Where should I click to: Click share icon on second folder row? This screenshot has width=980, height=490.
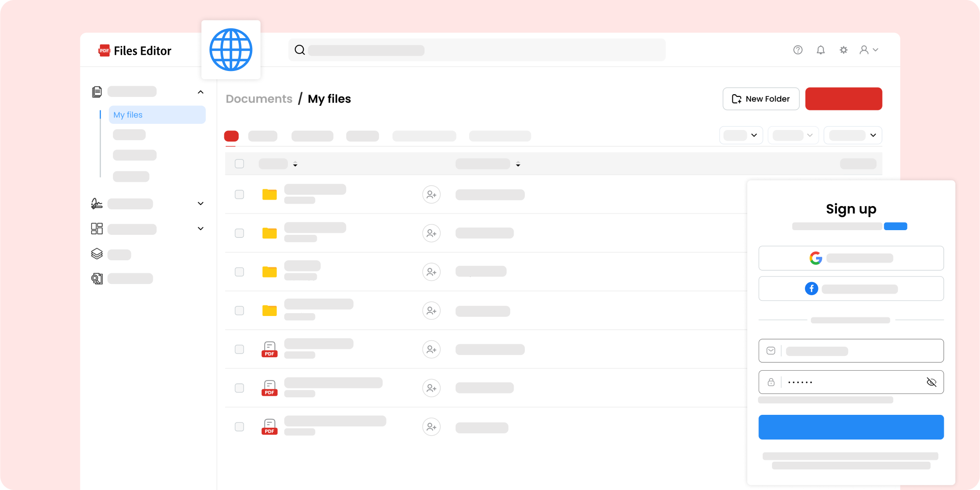click(431, 233)
